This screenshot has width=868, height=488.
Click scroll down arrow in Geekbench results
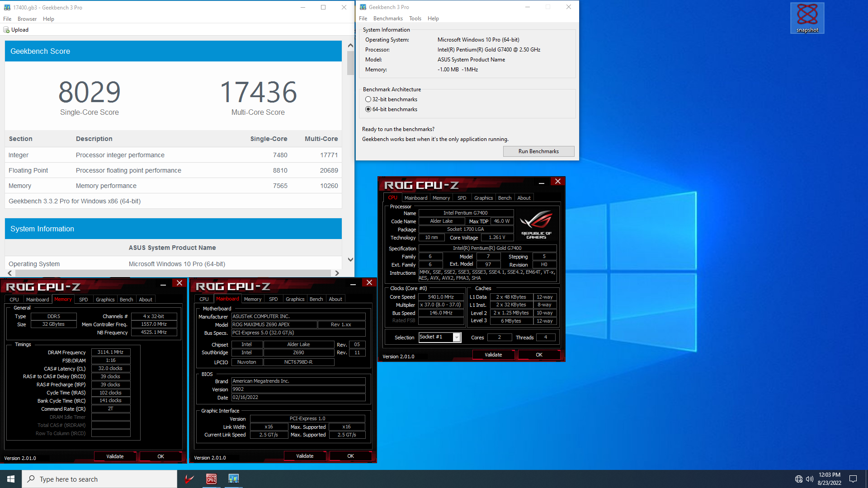click(350, 259)
